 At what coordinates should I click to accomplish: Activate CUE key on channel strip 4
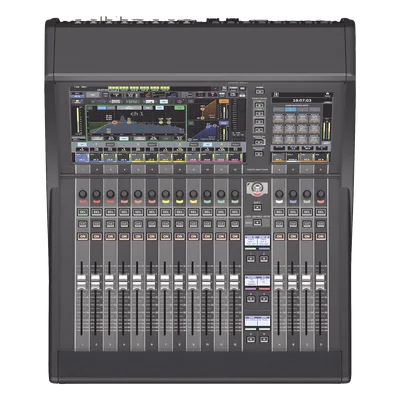pyautogui.click(x=124, y=224)
